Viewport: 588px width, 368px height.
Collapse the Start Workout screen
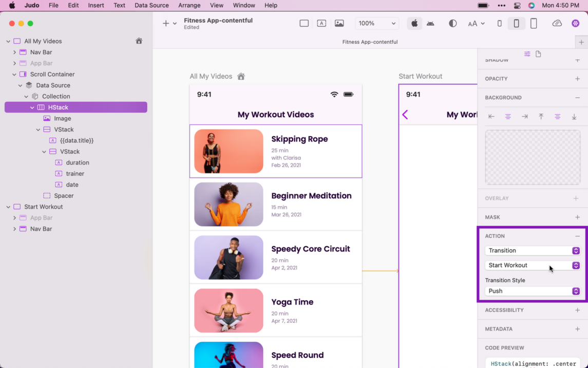click(8, 207)
